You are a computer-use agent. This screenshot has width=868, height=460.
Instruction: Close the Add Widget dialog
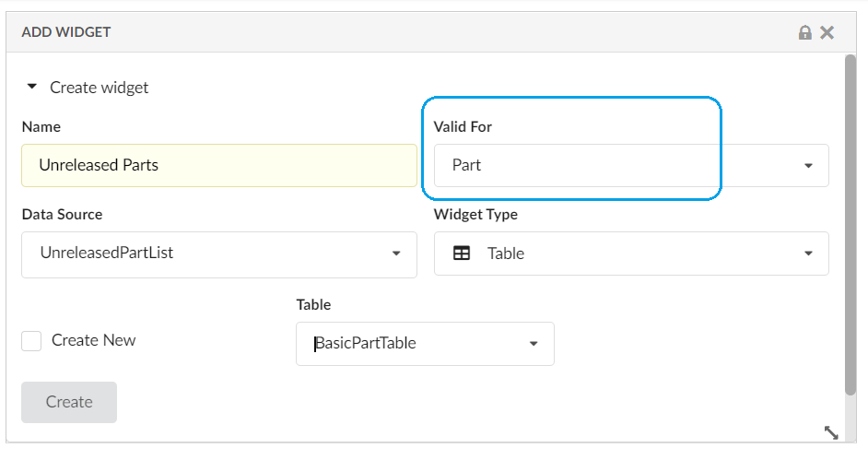(827, 32)
